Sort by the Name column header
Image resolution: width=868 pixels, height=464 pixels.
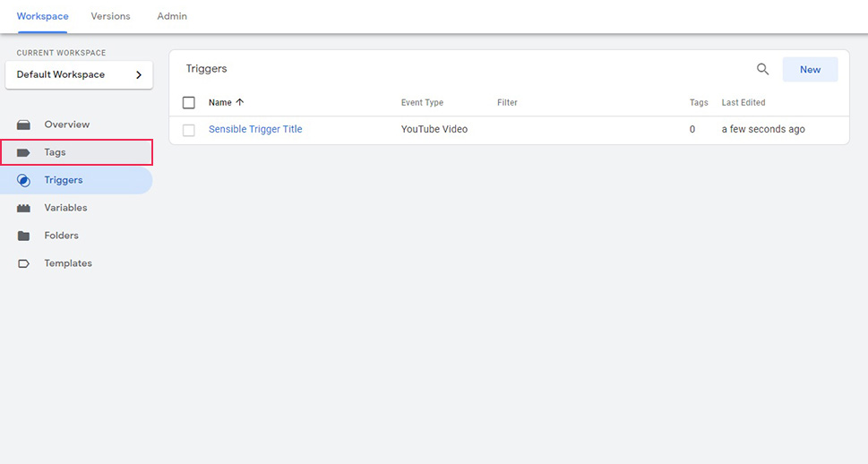(219, 102)
